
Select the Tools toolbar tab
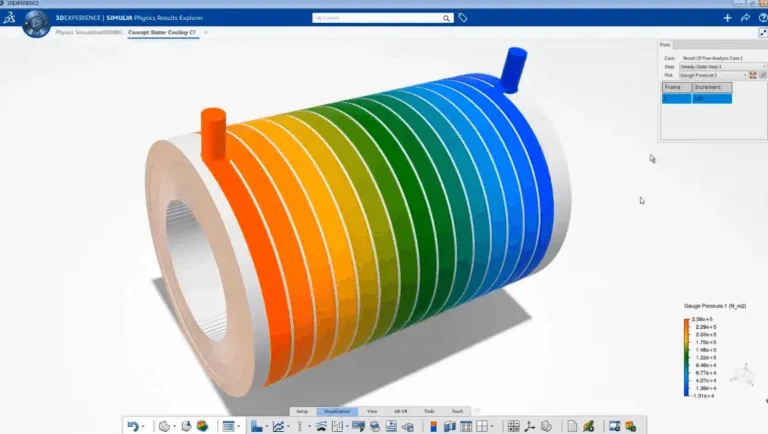(429, 411)
